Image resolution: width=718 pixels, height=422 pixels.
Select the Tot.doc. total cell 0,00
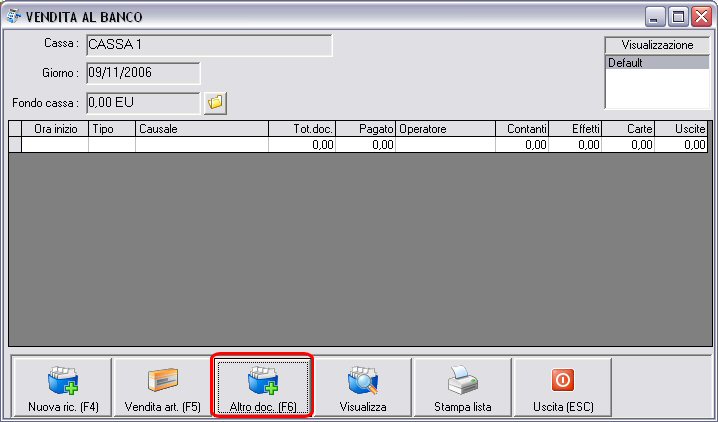click(x=302, y=145)
